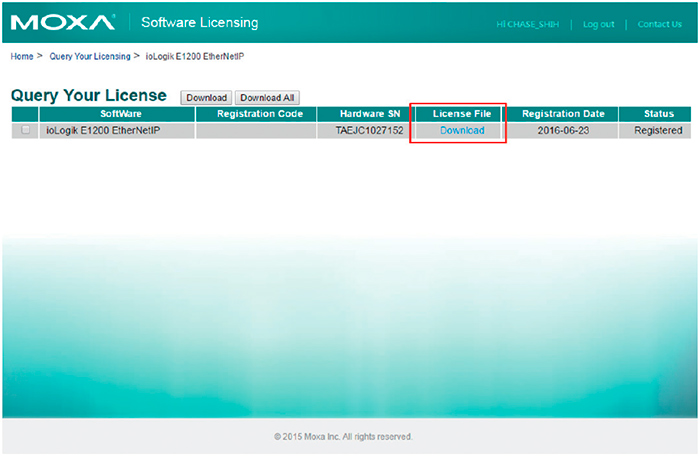Go to Home in the breadcrumb
The width and height of the screenshot is (700, 457).
(x=22, y=56)
